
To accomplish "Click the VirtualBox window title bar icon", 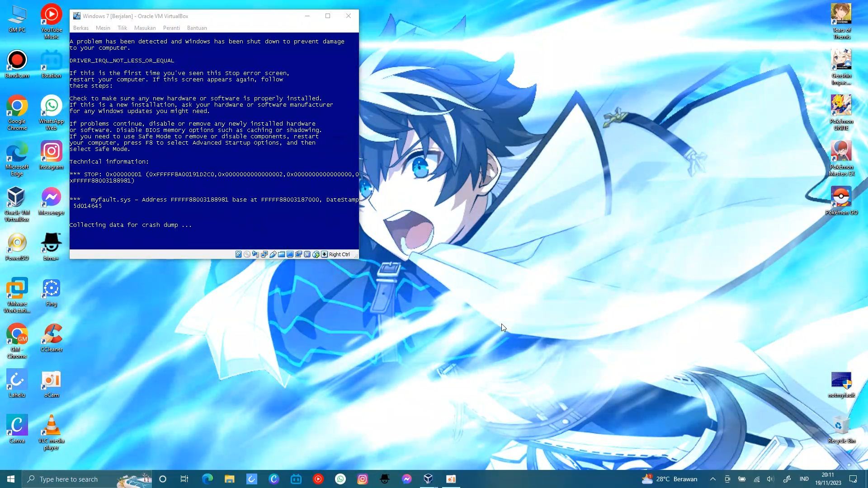I will pos(77,16).
